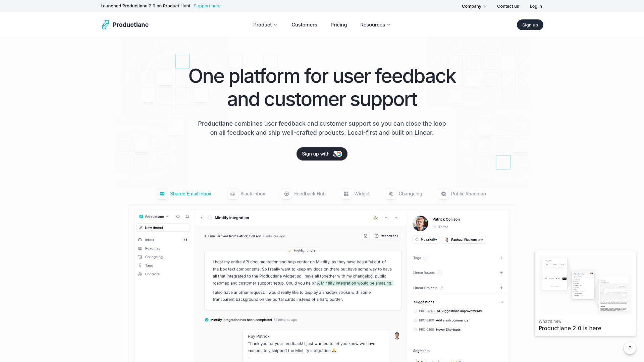Click the inbox search icon
The height and width of the screenshot is (362, 644).
click(x=178, y=217)
